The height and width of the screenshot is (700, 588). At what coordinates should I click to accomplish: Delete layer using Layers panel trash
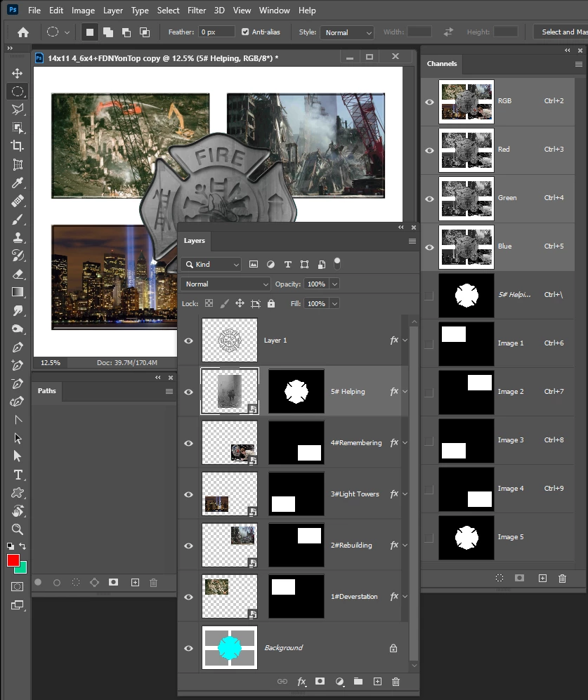tap(396, 681)
